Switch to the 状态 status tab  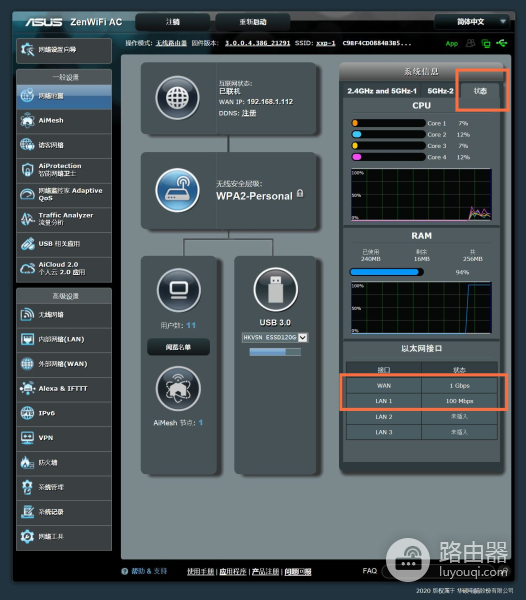click(x=480, y=91)
